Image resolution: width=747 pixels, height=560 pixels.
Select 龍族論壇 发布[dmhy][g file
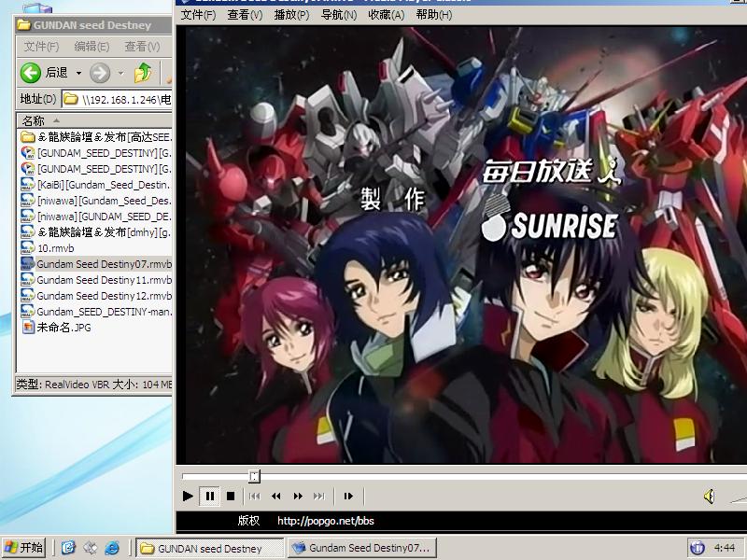[96, 231]
